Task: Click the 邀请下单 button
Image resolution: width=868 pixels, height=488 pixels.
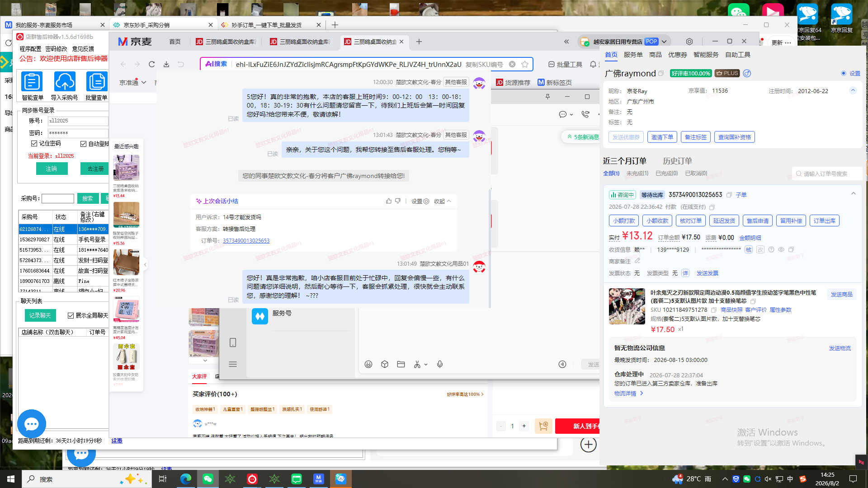Action: 662,137
